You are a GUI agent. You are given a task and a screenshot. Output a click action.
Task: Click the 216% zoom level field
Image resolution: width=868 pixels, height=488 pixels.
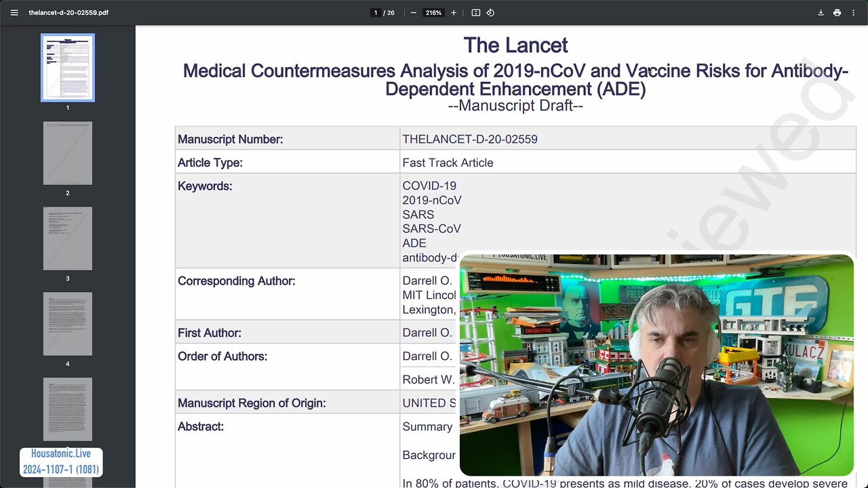[434, 13]
